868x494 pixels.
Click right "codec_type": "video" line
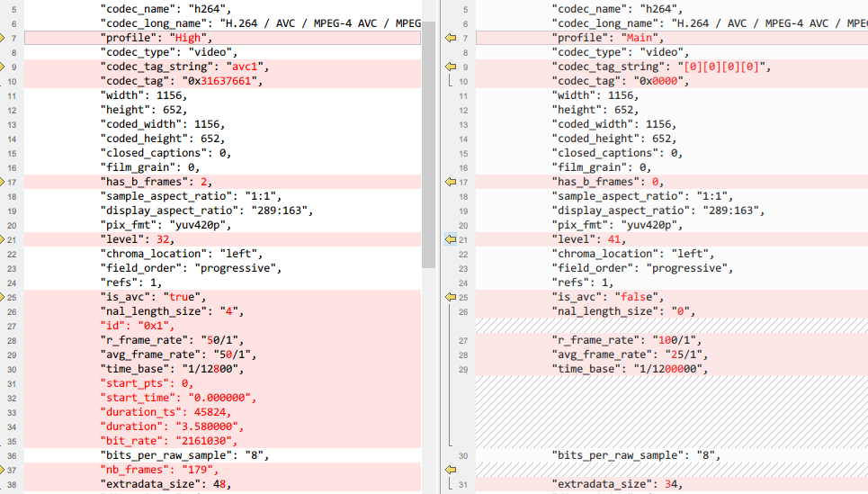tap(672, 52)
